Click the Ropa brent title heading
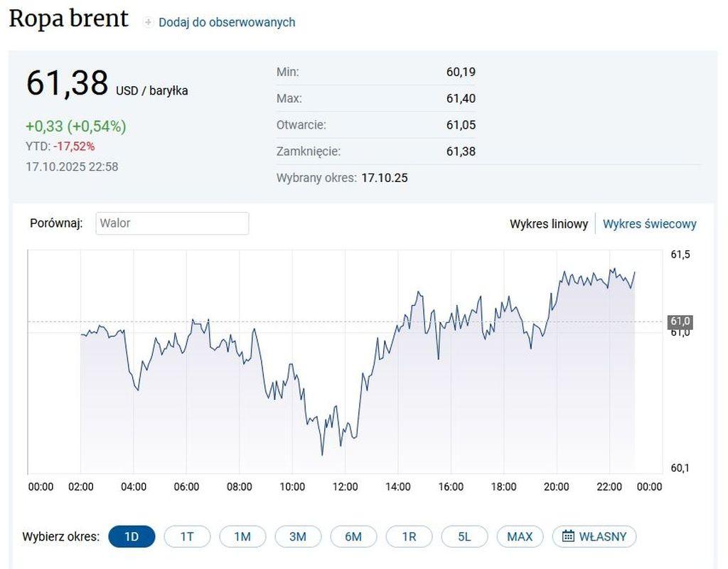This screenshot has width=728, height=569. (69, 19)
